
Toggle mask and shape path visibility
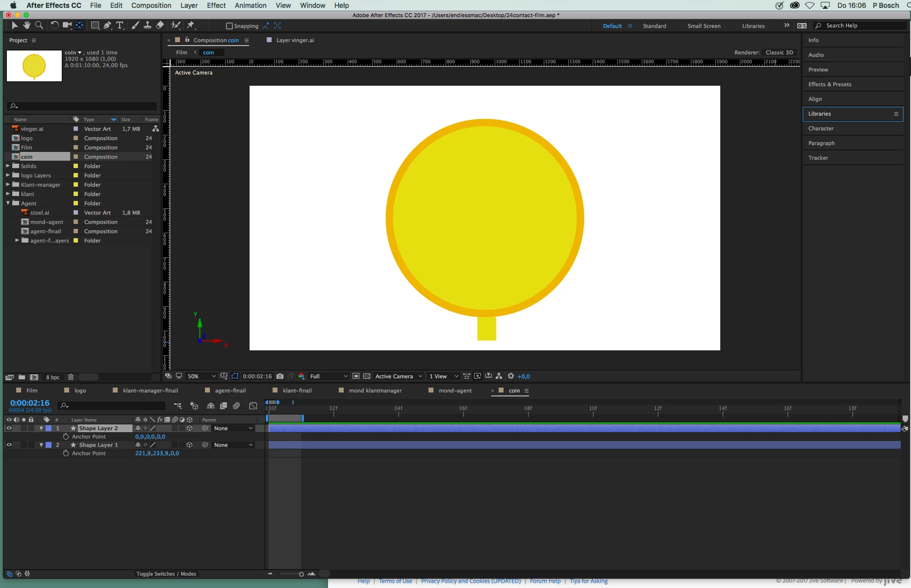tap(235, 376)
